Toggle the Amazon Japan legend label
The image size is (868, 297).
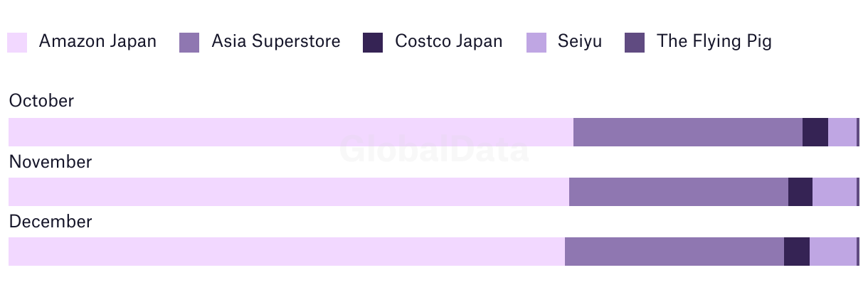point(97,41)
